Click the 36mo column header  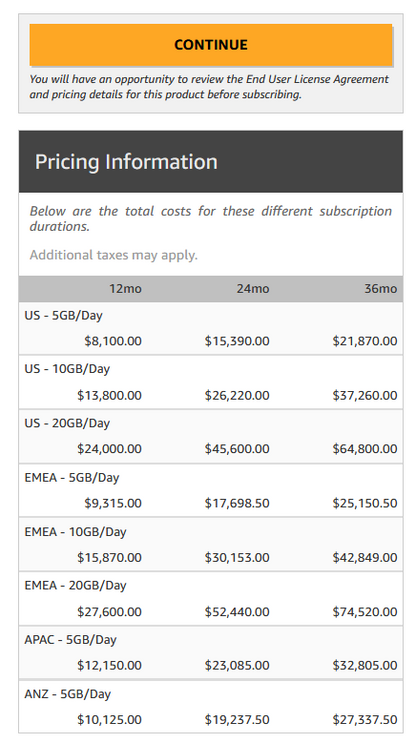click(x=381, y=289)
